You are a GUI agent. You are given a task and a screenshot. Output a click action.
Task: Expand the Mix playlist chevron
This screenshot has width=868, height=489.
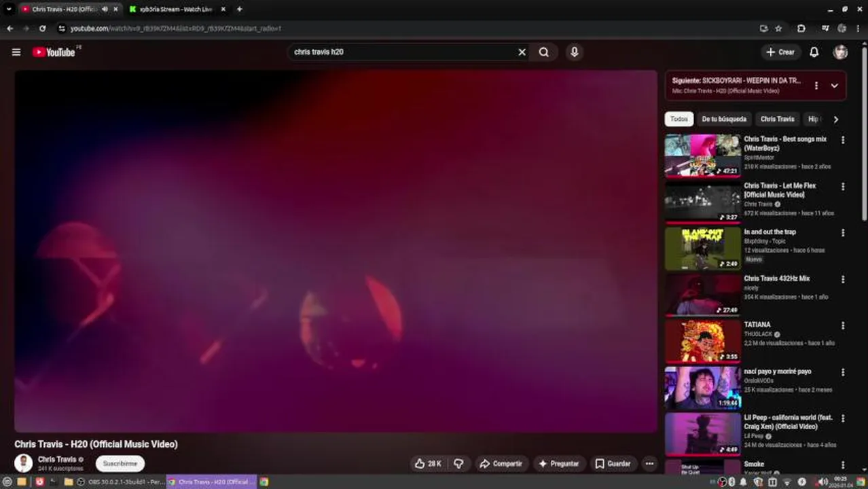(x=834, y=86)
